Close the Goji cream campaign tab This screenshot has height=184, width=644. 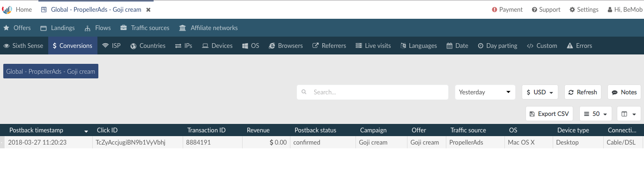click(148, 10)
